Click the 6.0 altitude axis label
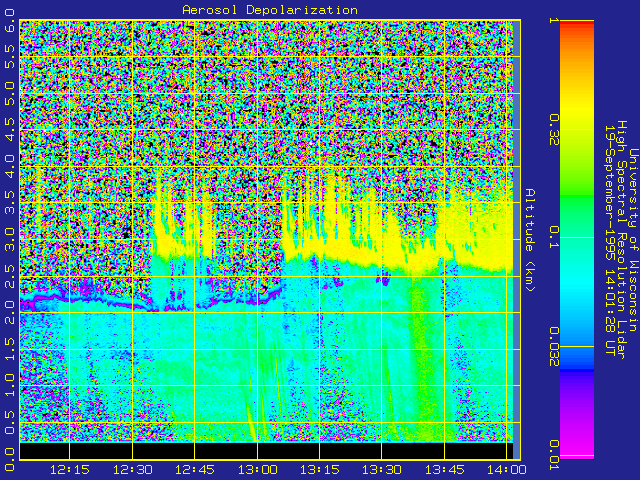This screenshot has width=640, height=480. pyautogui.click(x=9, y=20)
